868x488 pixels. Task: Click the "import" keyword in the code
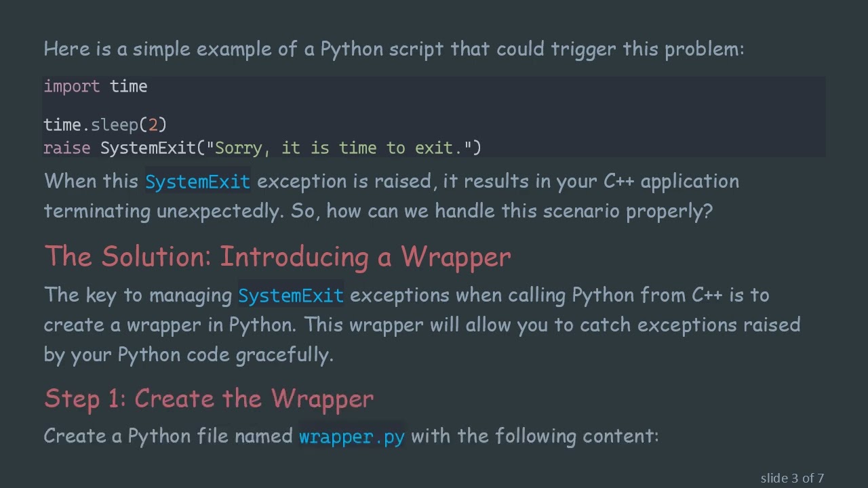pyautogui.click(x=71, y=87)
